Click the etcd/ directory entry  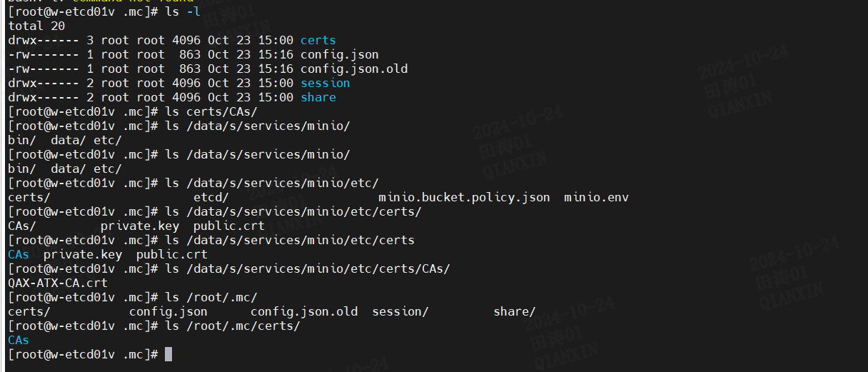[211, 197]
